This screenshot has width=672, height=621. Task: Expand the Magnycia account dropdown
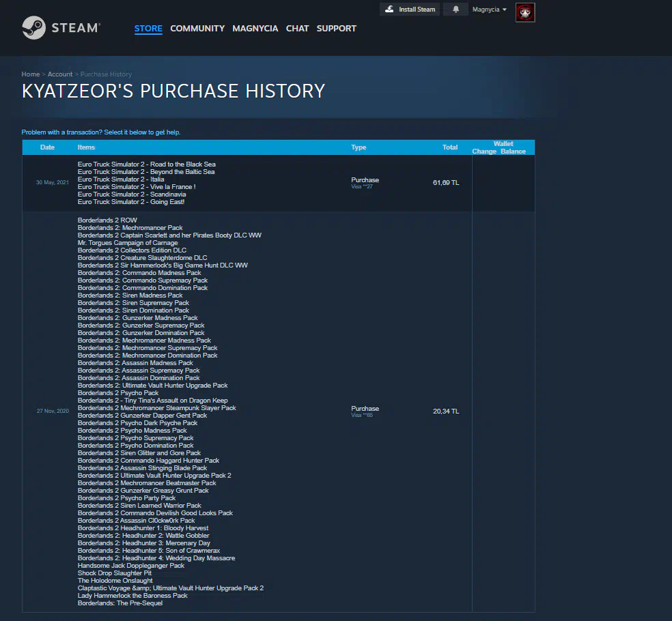pyautogui.click(x=490, y=10)
